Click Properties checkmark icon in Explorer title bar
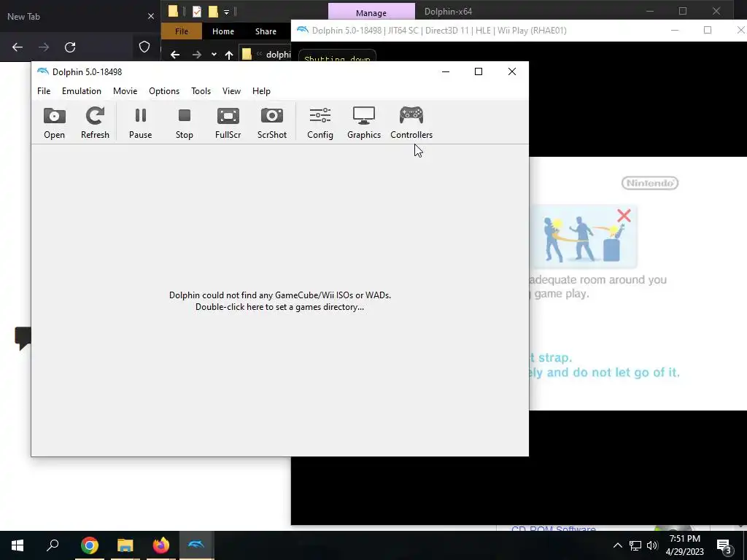Screen dimensions: 747x560 (x=197, y=12)
